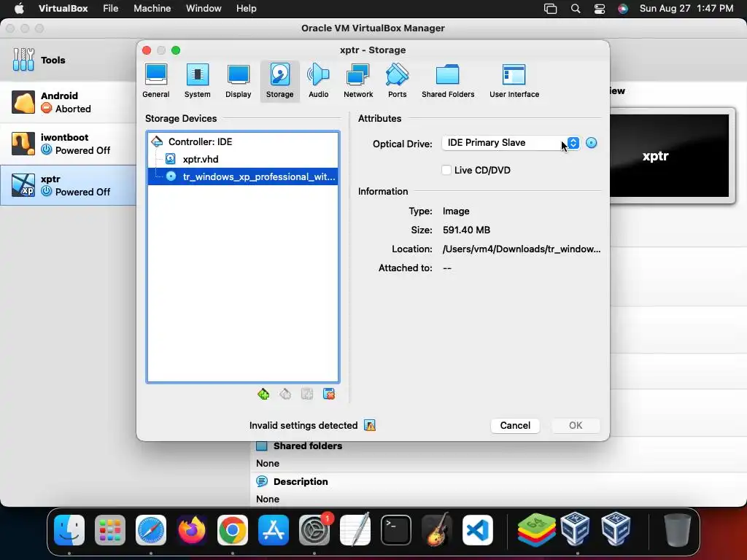Launch Firefox from the dock
747x560 pixels.
pos(192,530)
